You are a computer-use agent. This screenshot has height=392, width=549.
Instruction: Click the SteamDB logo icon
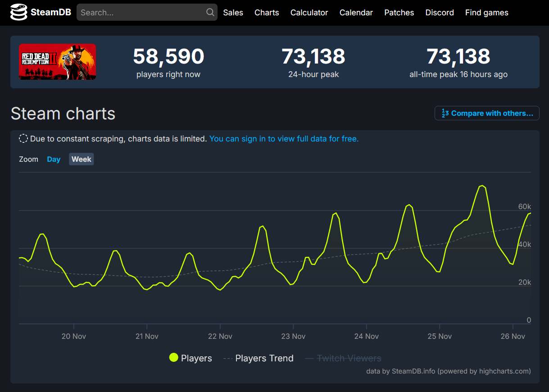pos(18,13)
